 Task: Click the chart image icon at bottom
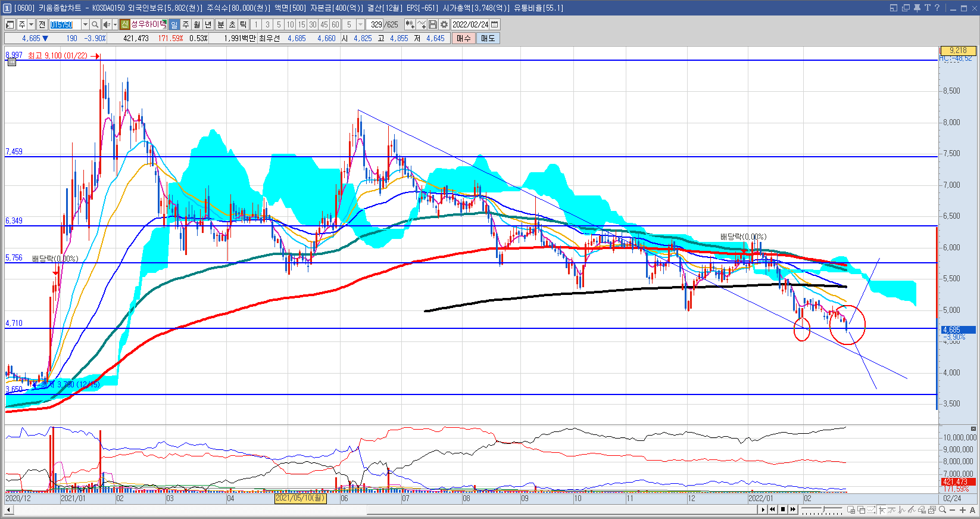point(932,509)
